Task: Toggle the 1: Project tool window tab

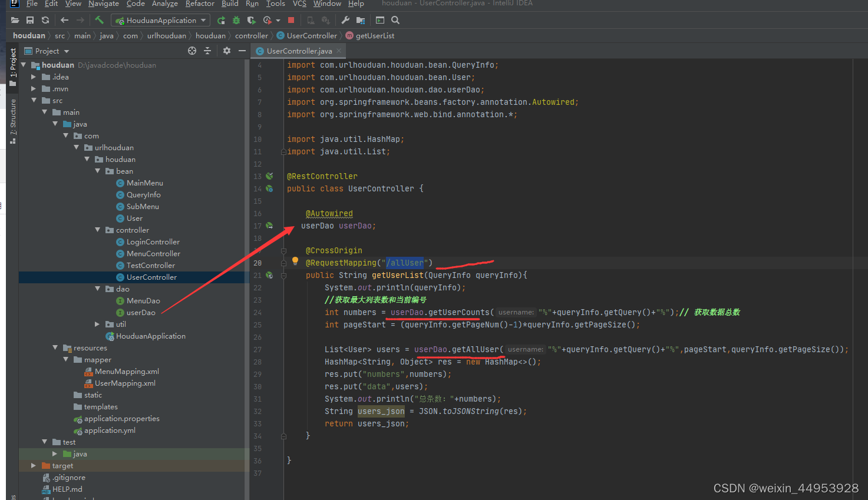Action: 13,67
